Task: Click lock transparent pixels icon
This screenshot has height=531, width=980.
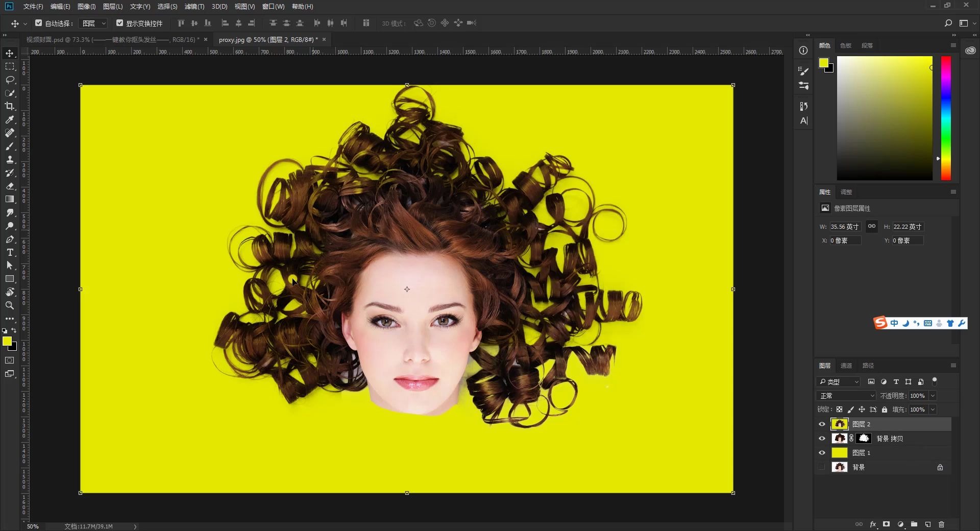Action: point(839,409)
